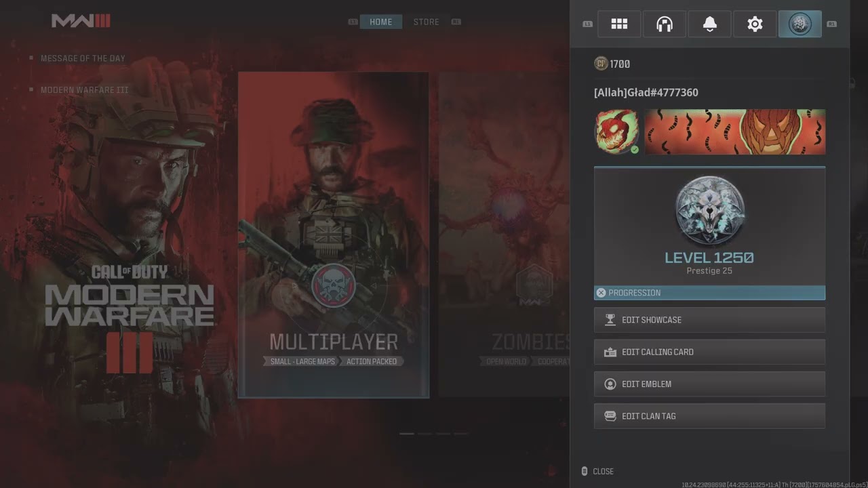
Task: Open Edit Clan Tag
Action: [710, 416]
